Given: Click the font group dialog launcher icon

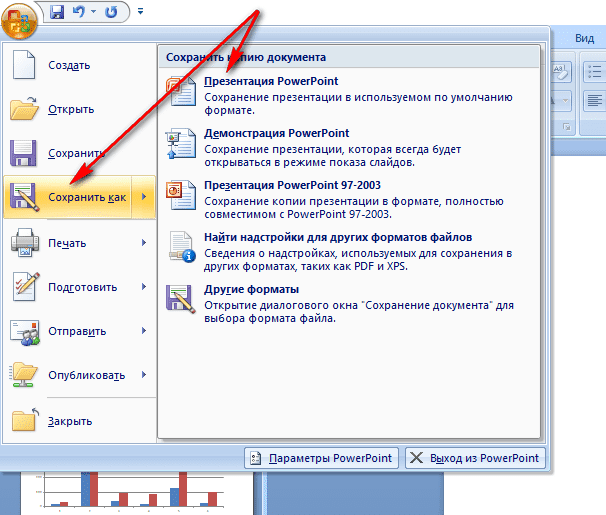Looking at the screenshot, I should coord(567,127).
